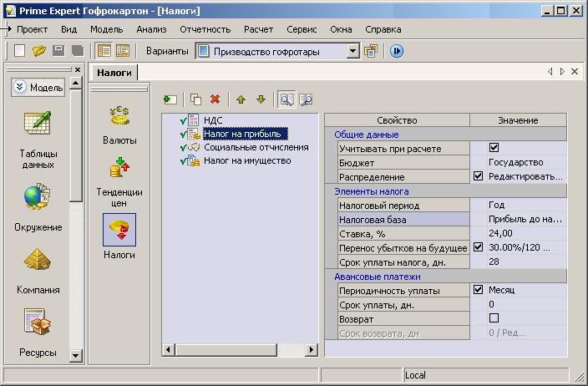Close the Налоги document tab
588x386 pixels.
(x=575, y=71)
